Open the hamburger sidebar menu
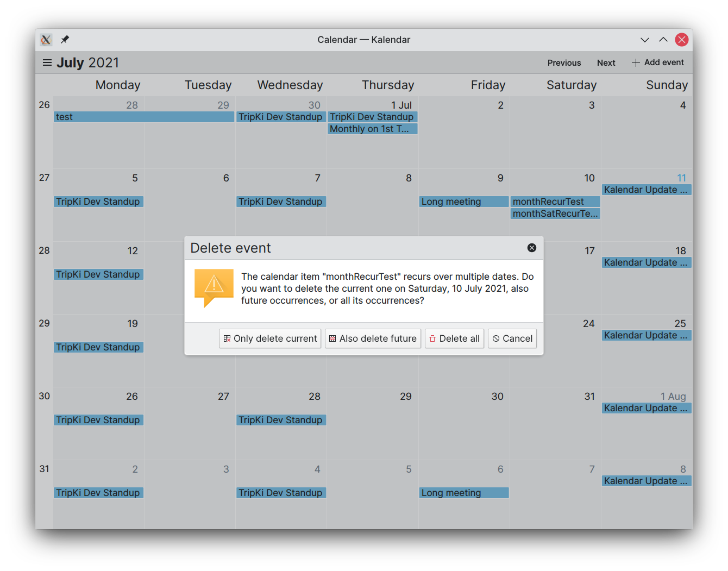 47,62
